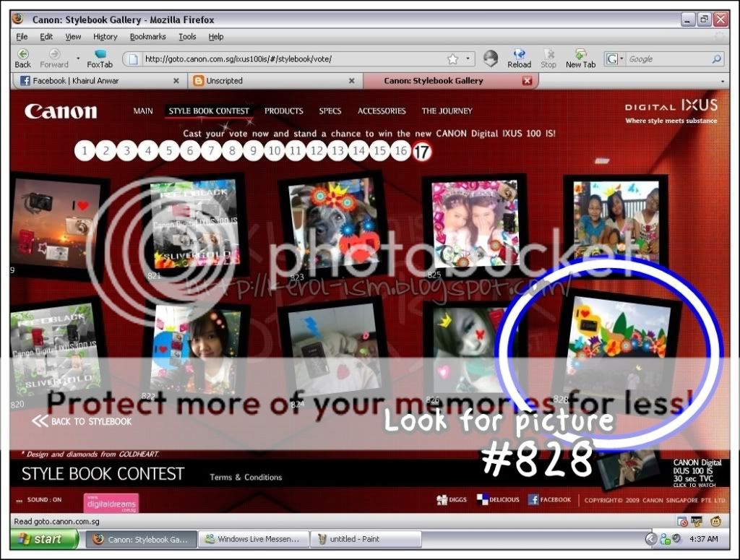Jump to gallery page 16
This screenshot has width=740, height=560.
pyautogui.click(x=400, y=151)
